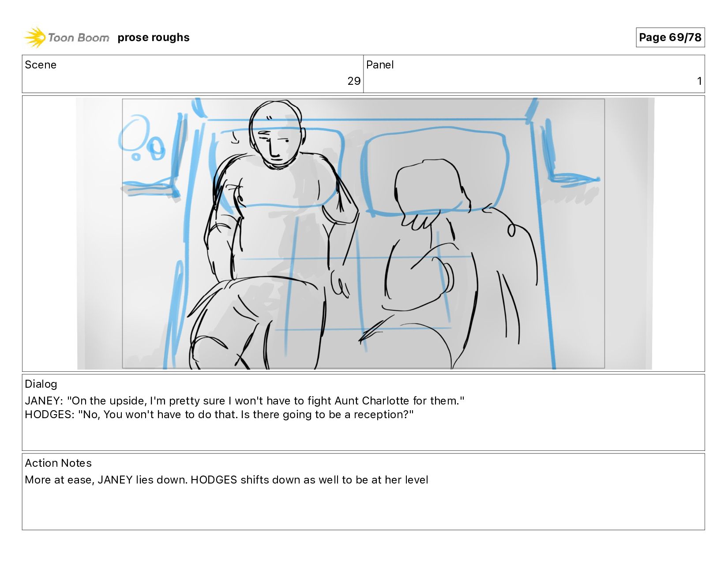Click empty space in the Action Notes box

pyautogui.click(x=363, y=508)
